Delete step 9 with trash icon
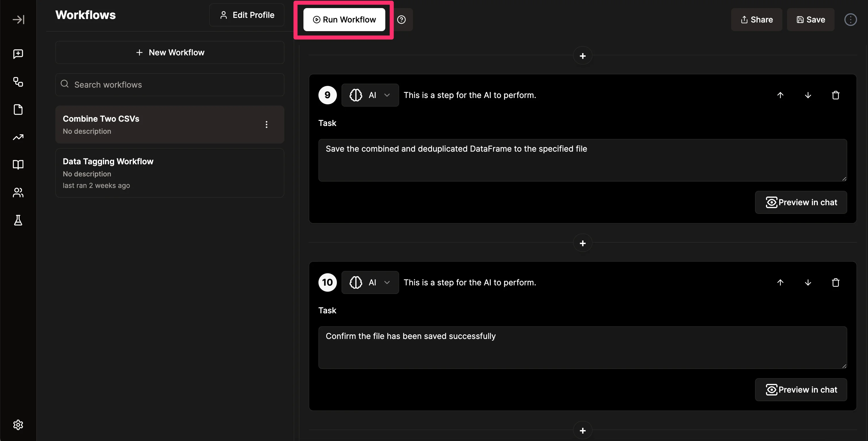This screenshot has width=868, height=441. click(x=835, y=95)
